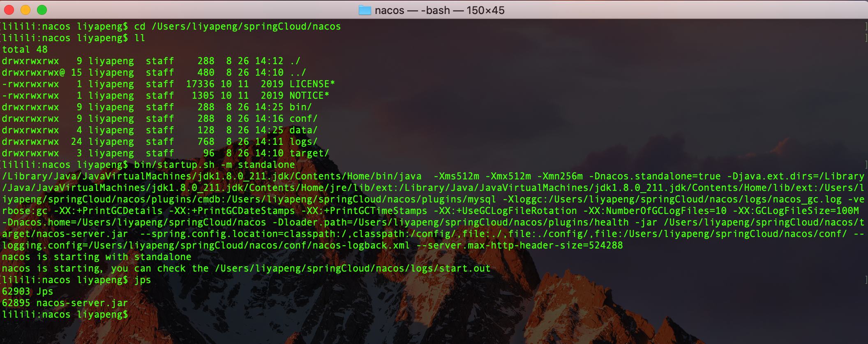Click the 'logs/' directory entry
868x344 pixels.
304,142
